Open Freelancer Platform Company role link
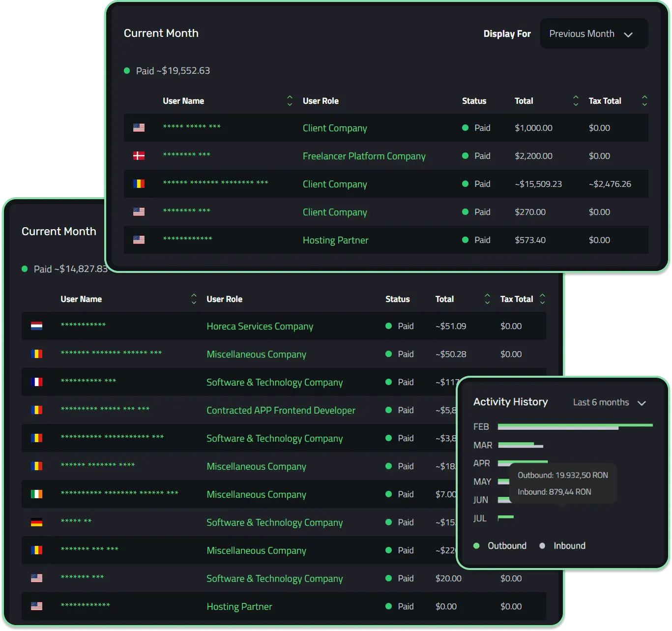The image size is (672, 631). click(364, 156)
